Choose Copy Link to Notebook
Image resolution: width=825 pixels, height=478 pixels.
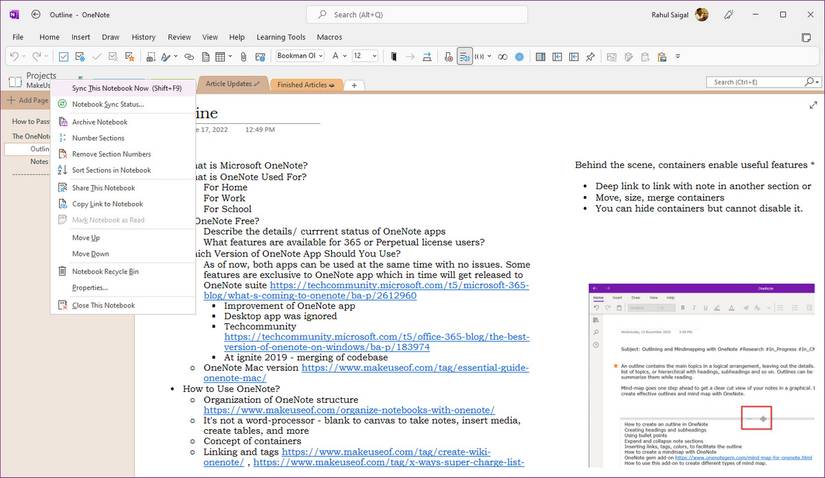(x=123, y=204)
